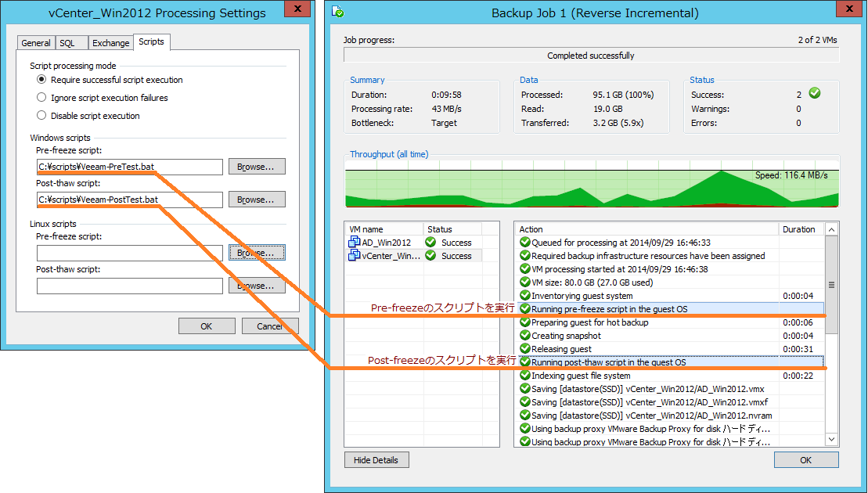Select Ignore script execution failures
868x493 pixels.
click(41, 97)
